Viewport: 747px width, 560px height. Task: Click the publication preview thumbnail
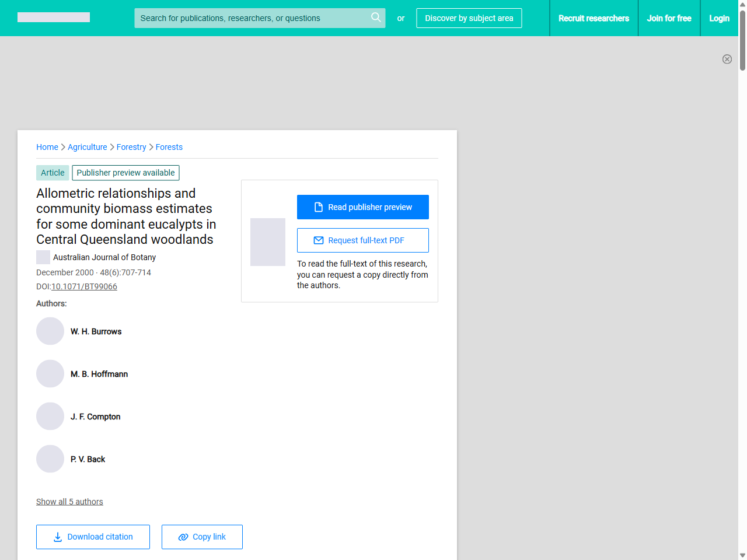click(x=268, y=242)
